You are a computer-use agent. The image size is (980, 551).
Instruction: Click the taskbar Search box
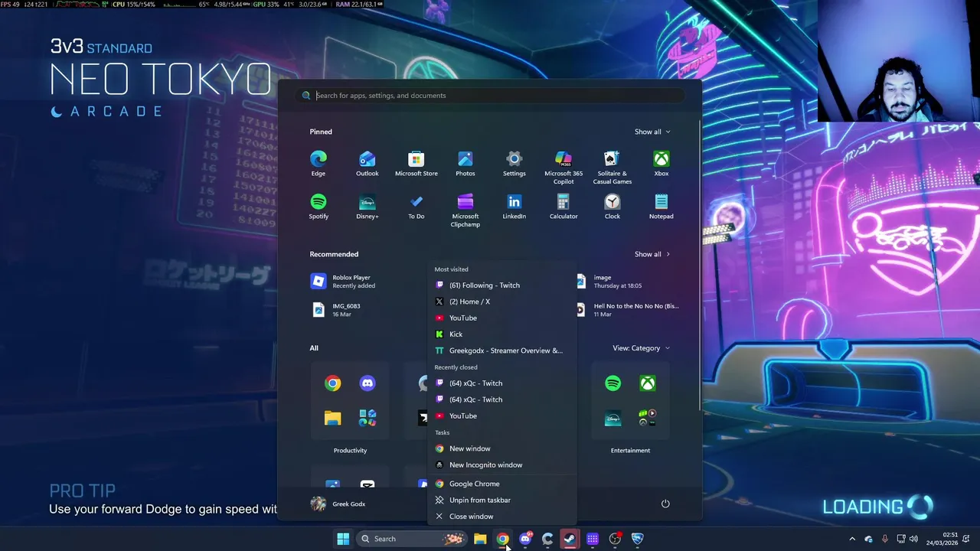tap(412, 539)
